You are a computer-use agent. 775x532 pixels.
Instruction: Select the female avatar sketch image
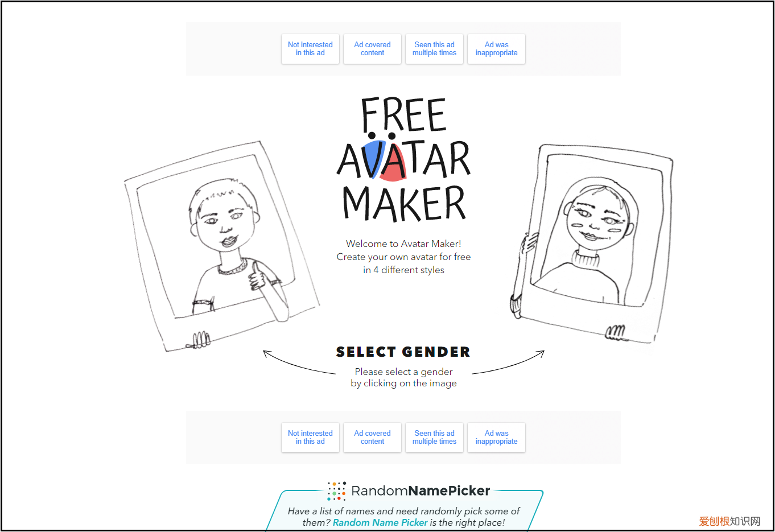pyautogui.click(x=592, y=245)
